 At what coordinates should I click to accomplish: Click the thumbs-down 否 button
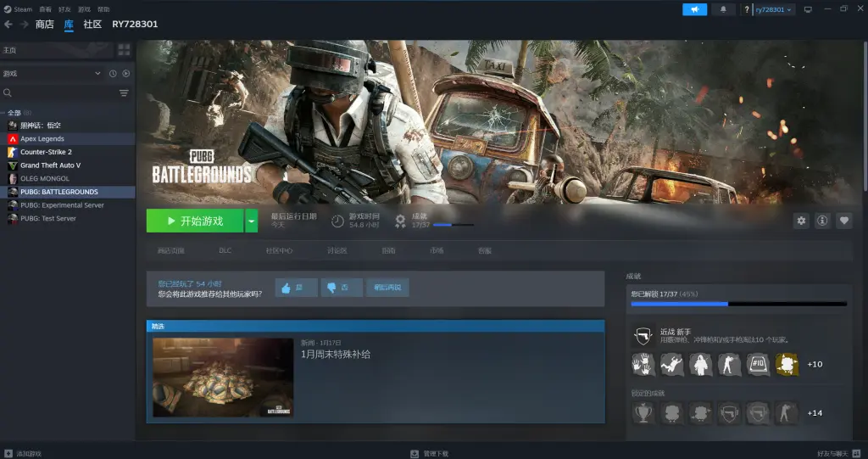click(342, 288)
